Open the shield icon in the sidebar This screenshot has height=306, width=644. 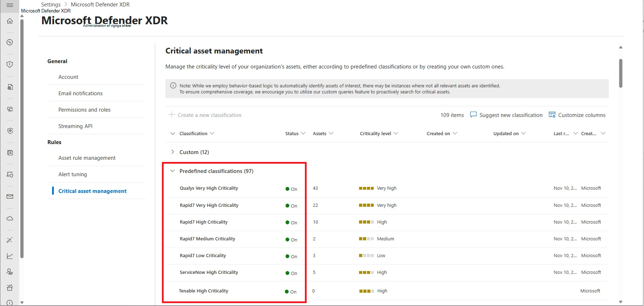click(10, 64)
